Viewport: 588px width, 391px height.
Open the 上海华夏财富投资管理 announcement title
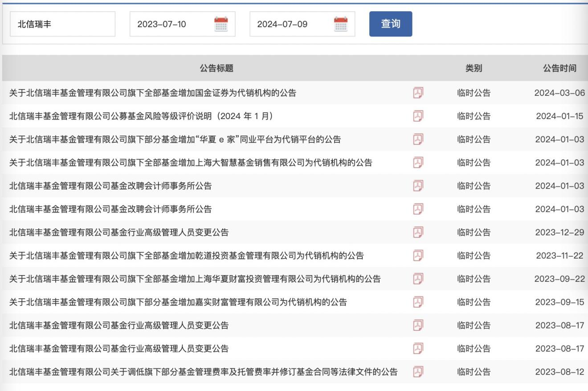click(x=195, y=279)
